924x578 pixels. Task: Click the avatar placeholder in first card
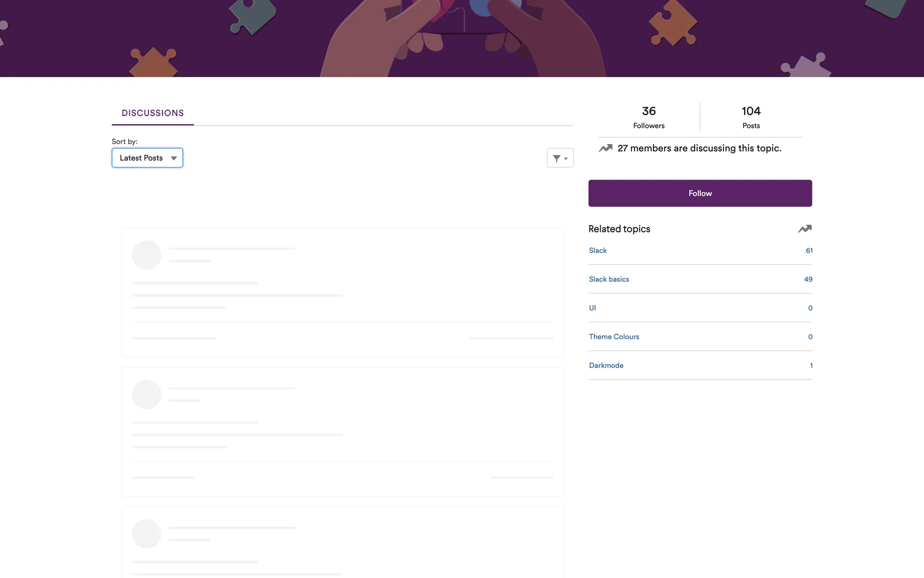147,255
